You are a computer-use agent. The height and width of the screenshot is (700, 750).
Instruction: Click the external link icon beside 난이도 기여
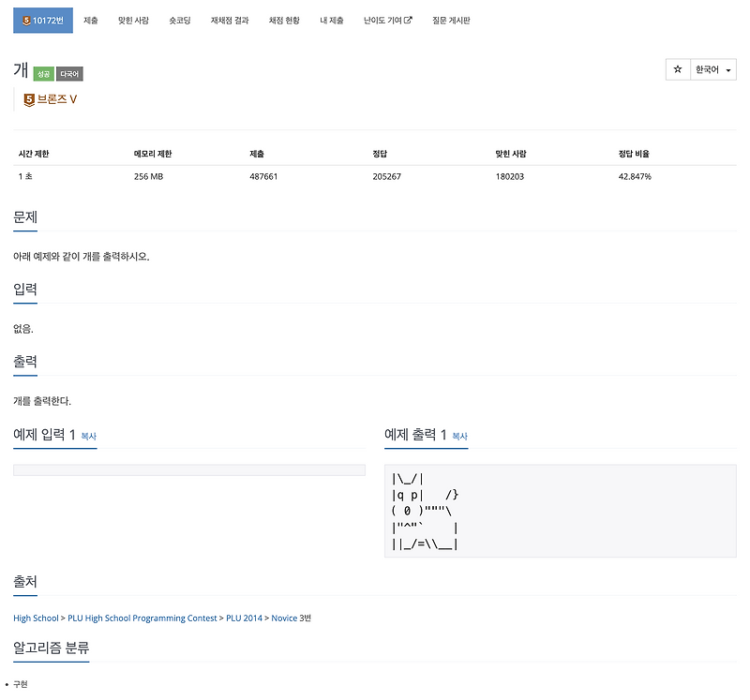408,20
